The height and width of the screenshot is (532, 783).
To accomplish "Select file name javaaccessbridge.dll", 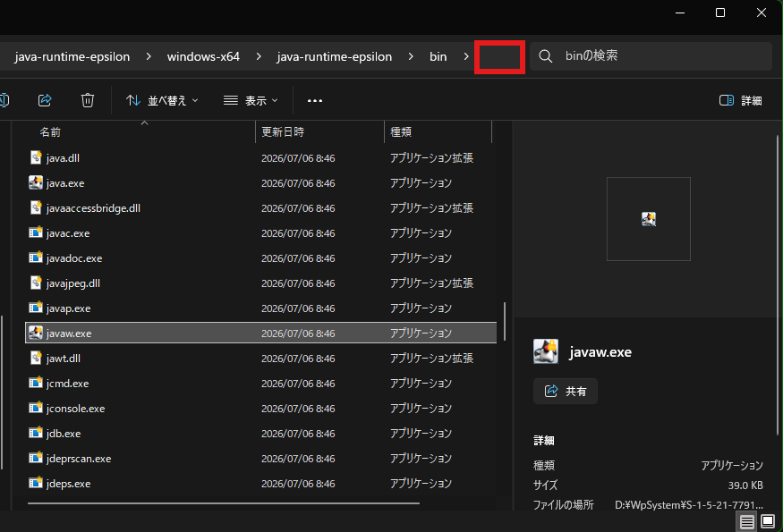I will 93,207.
